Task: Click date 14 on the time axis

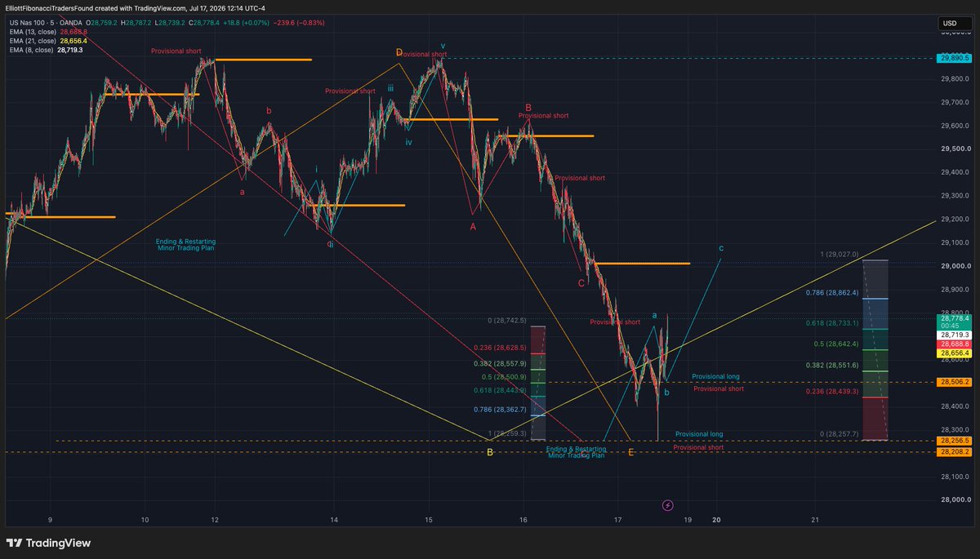Action: (335, 519)
